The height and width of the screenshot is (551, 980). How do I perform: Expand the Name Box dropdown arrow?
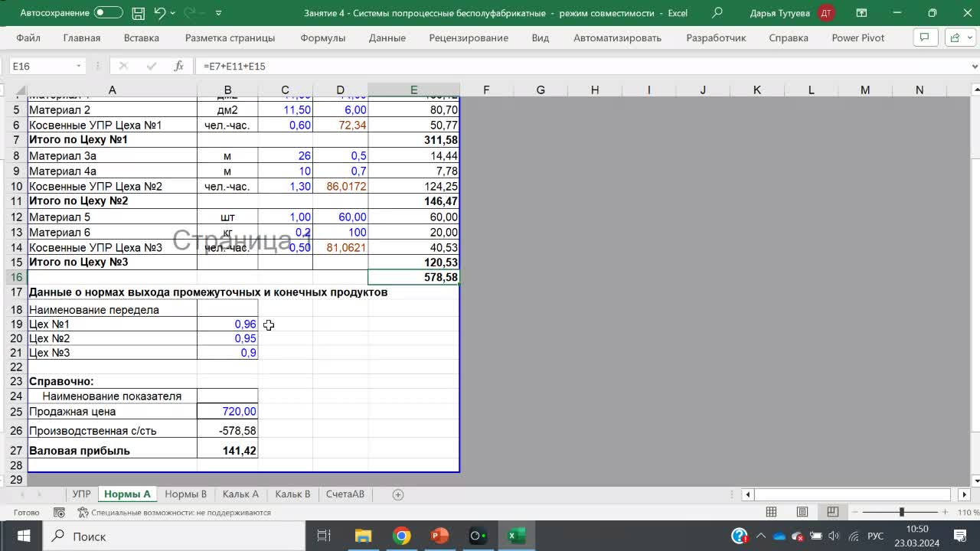[x=78, y=67]
